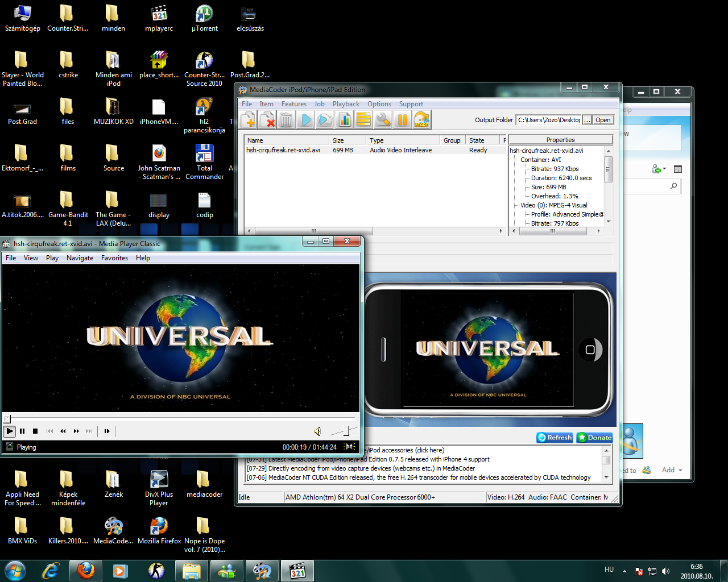Click Play in Media Player Classic
Image resolution: width=728 pixels, height=582 pixels.
point(10,431)
